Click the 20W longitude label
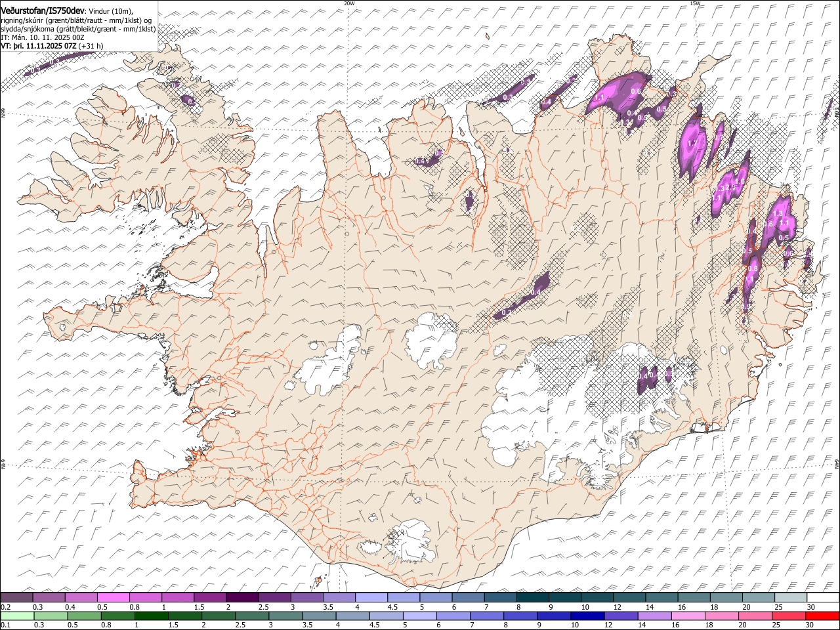This screenshot has height=630, width=840. (349, 3)
